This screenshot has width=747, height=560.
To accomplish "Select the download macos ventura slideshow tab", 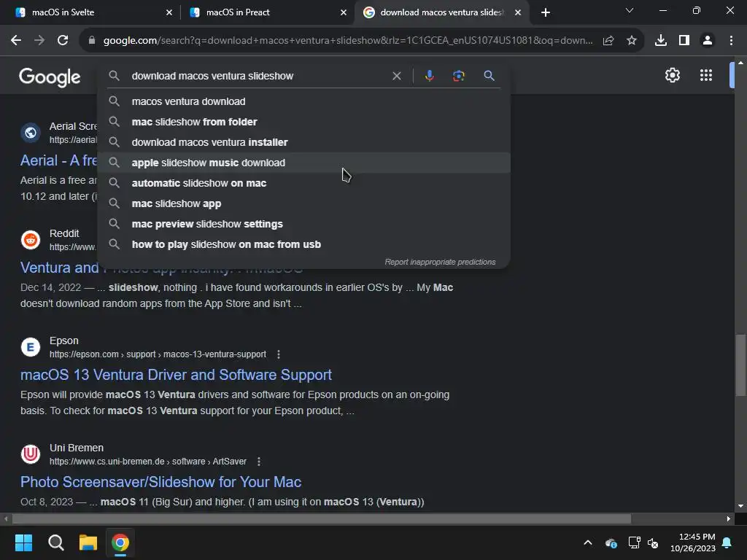I will click(x=441, y=12).
